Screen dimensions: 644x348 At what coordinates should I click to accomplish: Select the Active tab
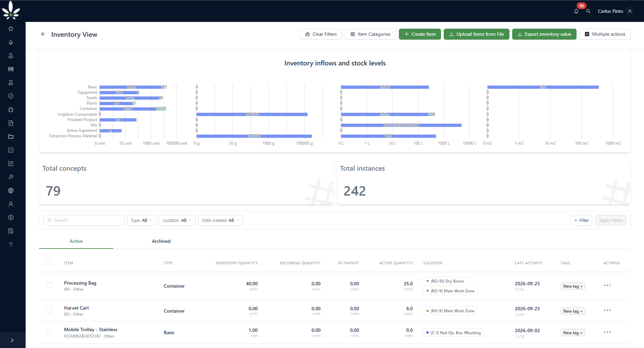point(76,241)
